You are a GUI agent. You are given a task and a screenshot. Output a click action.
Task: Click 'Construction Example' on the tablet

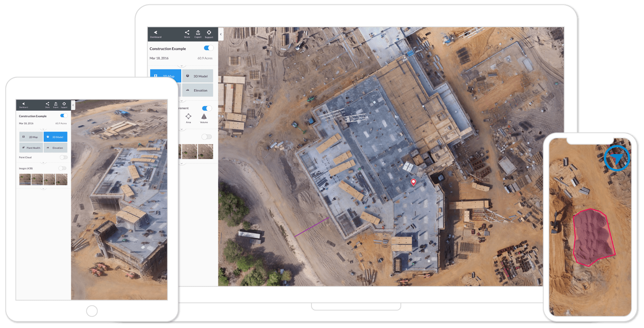point(33,116)
